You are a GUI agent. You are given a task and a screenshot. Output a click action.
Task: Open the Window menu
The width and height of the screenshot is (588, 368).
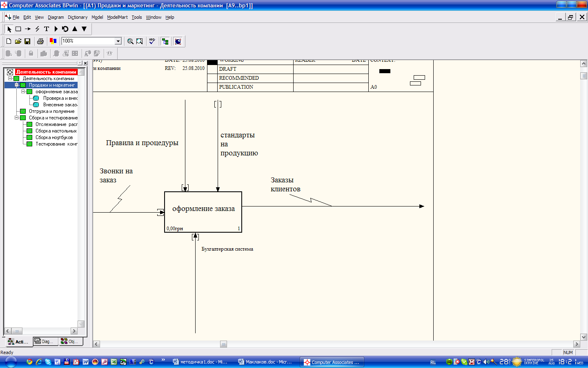(154, 17)
